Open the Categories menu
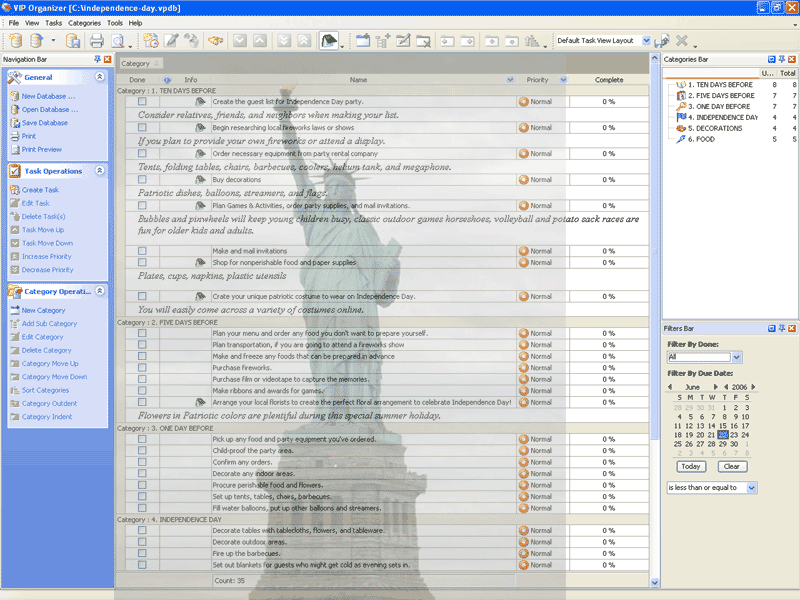This screenshot has height=600, width=800. coord(84,22)
